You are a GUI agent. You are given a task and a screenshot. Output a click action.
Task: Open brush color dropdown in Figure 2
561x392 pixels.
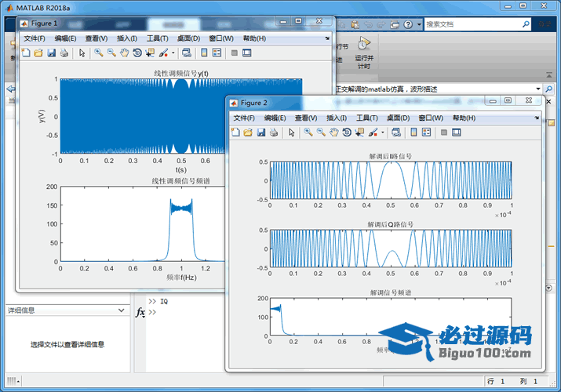(x=382, y=132)
